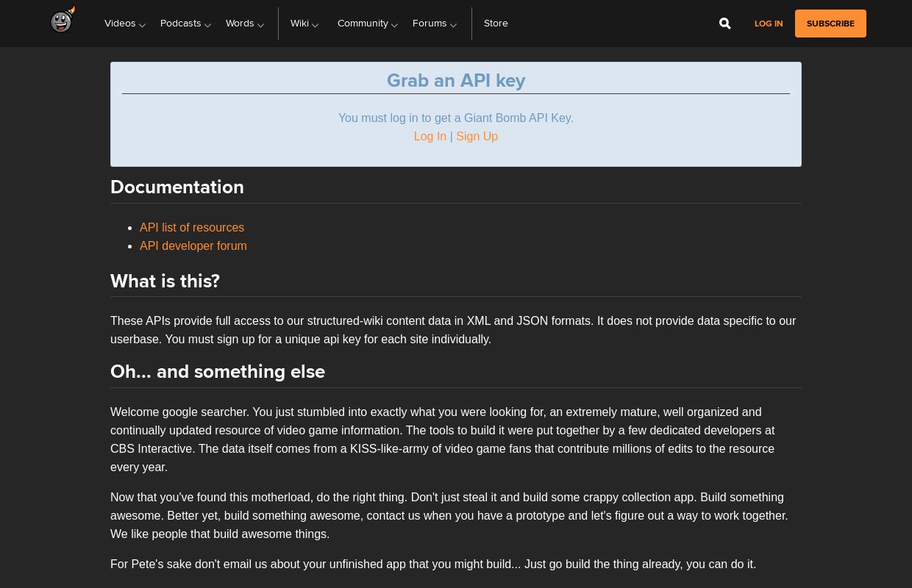The width and height of the screenshot is (912, 588).
Task: Click the 'What is this?' heading
Action: point(165,282)
